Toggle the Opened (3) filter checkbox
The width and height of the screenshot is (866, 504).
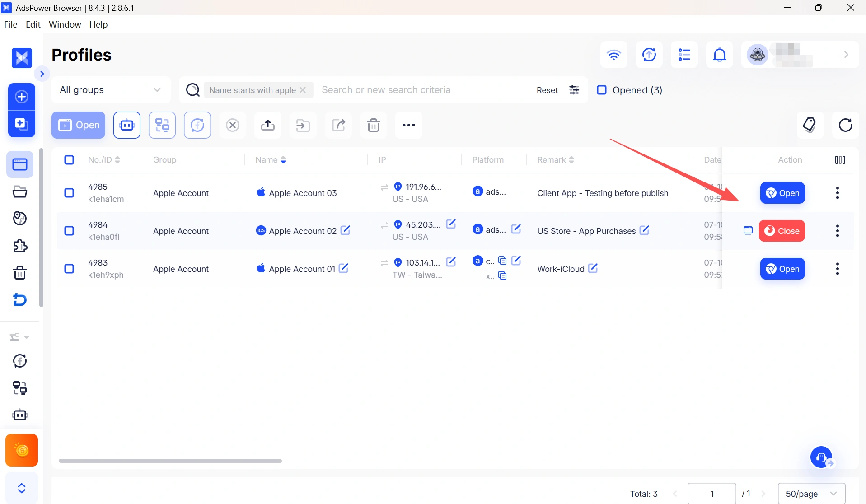pos(602,90)
